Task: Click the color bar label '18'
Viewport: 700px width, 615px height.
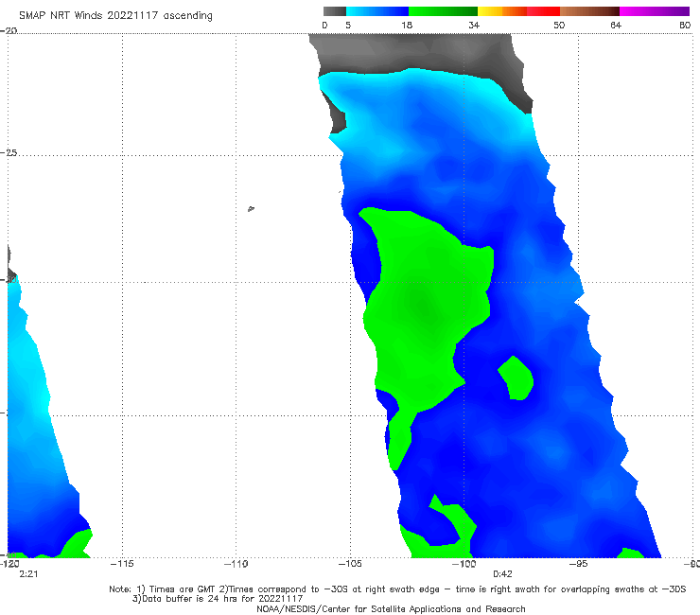Action: [x=407, y=26]
